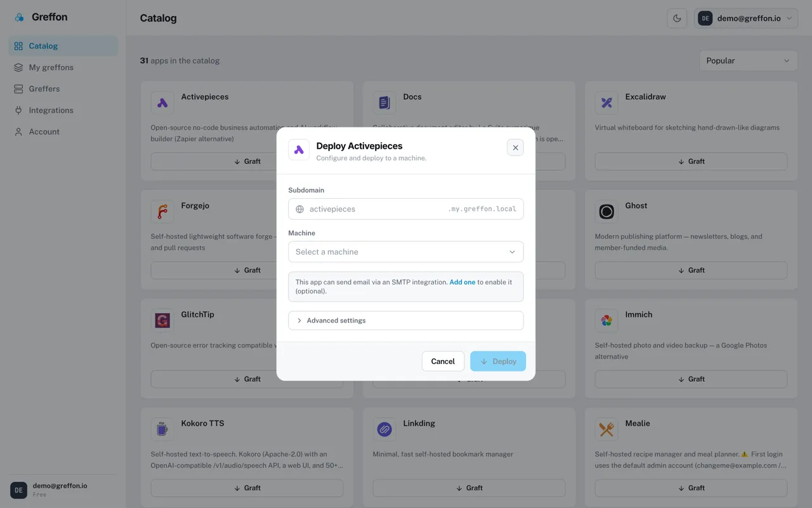Click the Docs app icon
812x508 pixels.
point(384,103)
